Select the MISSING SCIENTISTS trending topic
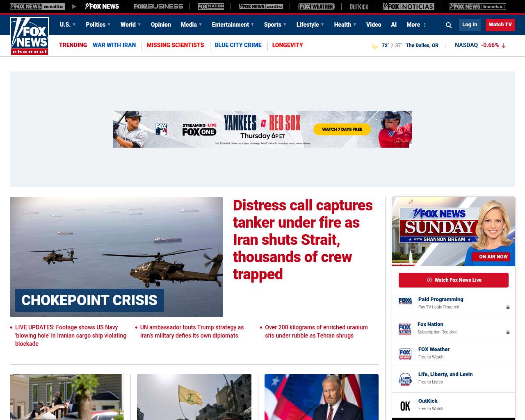 coord(175,45)
